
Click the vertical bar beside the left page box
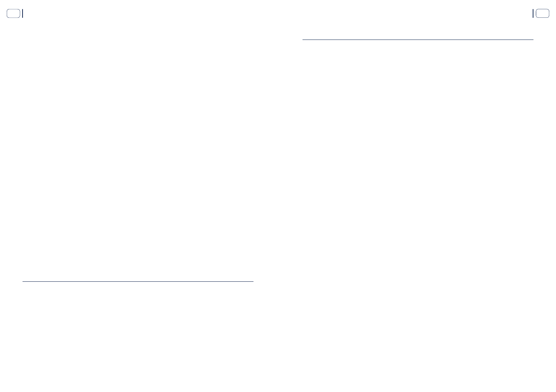pyautogui.click(x=23, y=13)
